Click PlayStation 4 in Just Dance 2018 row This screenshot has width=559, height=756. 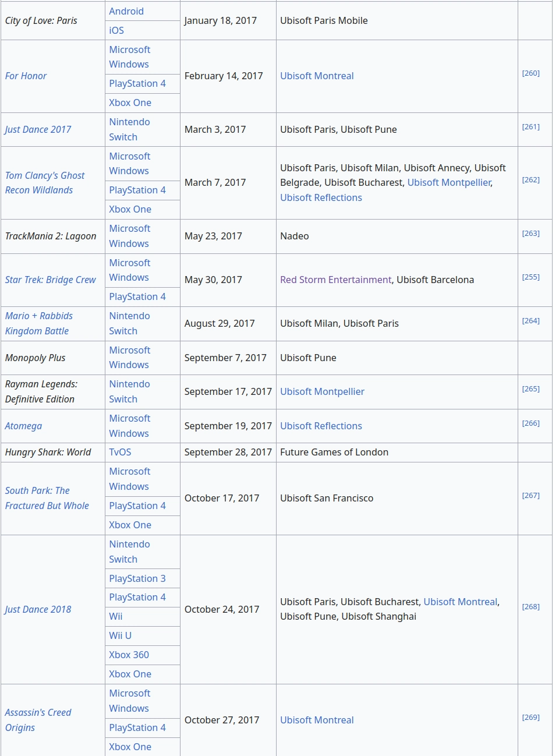137,597
